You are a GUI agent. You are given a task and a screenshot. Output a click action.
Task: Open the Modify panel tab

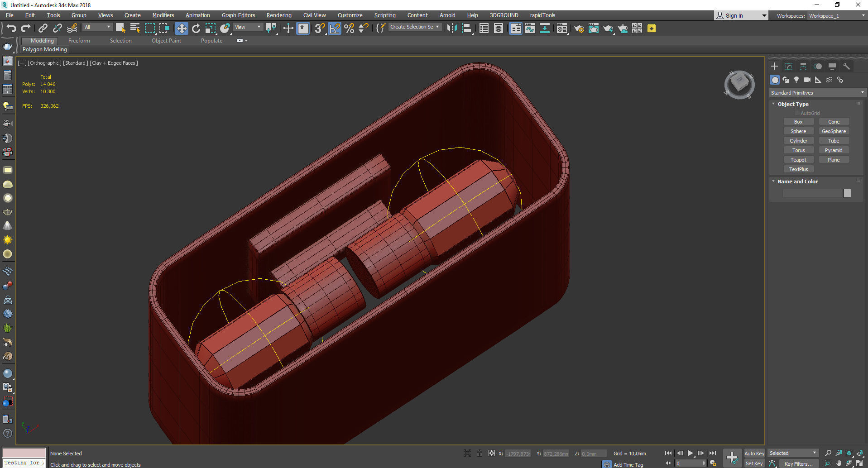coord(789,67)
